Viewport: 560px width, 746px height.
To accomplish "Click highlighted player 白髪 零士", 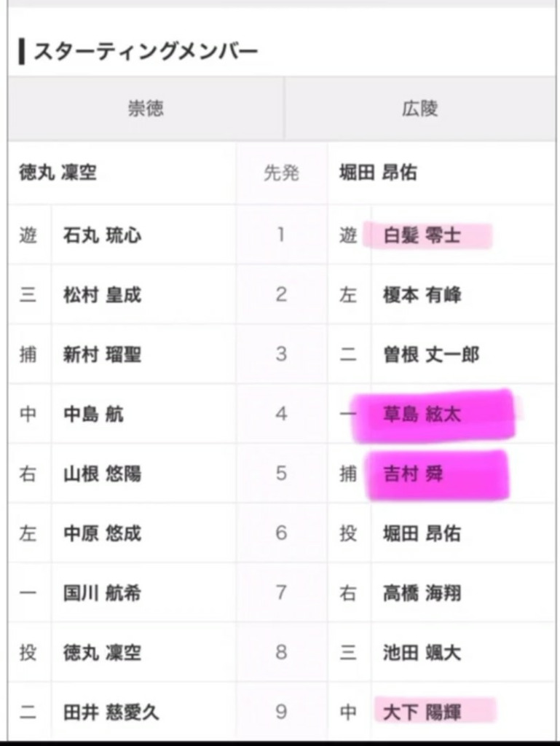I will coord(422,235).
